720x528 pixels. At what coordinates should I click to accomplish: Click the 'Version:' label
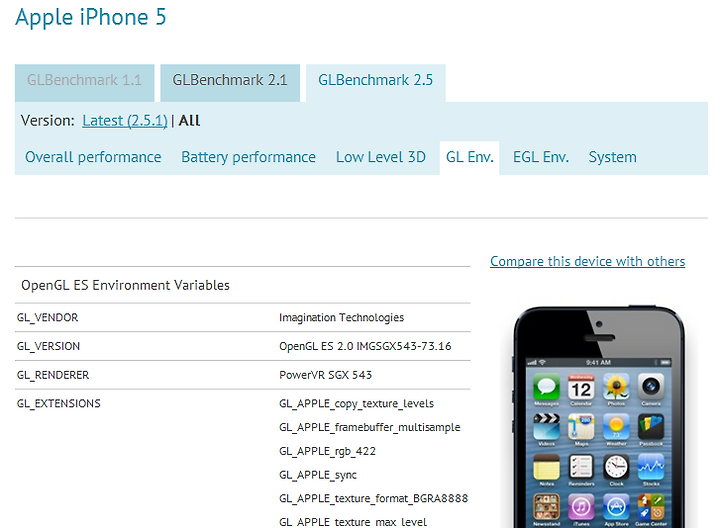click(x=48, y=121)
